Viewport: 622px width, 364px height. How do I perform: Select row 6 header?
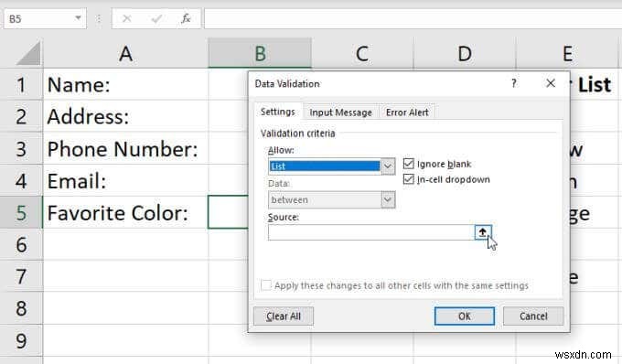(x=21, y=244)
